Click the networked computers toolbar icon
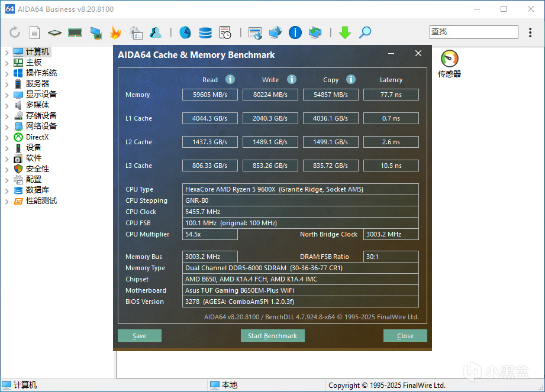This screenshot has height=392, width=545. [x=275, y=33]
